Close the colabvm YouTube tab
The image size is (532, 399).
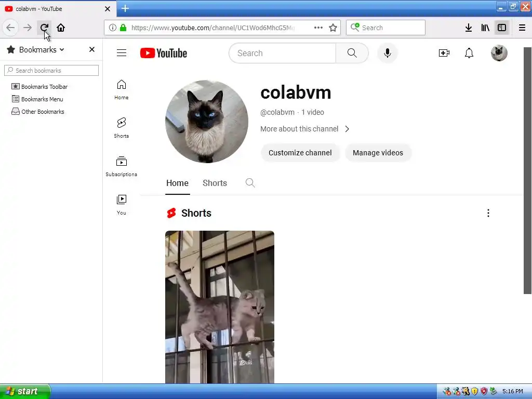(x=108, y=9)
